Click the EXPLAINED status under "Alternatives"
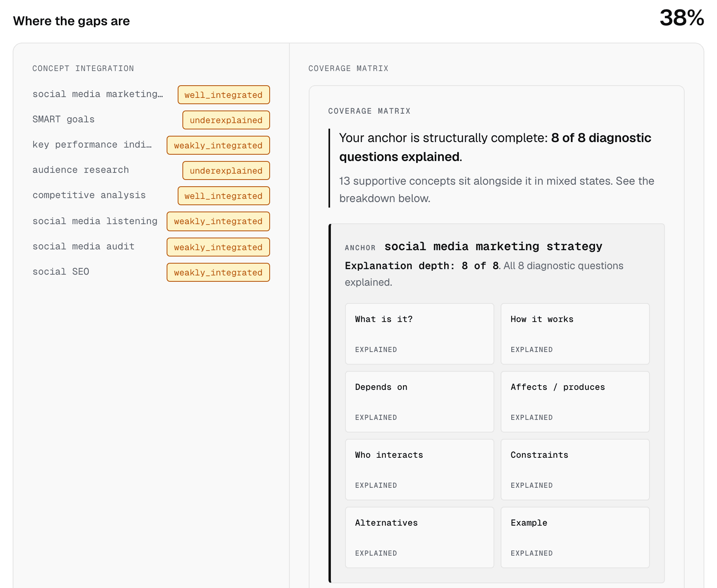The image size is (717, 588). 376,553
